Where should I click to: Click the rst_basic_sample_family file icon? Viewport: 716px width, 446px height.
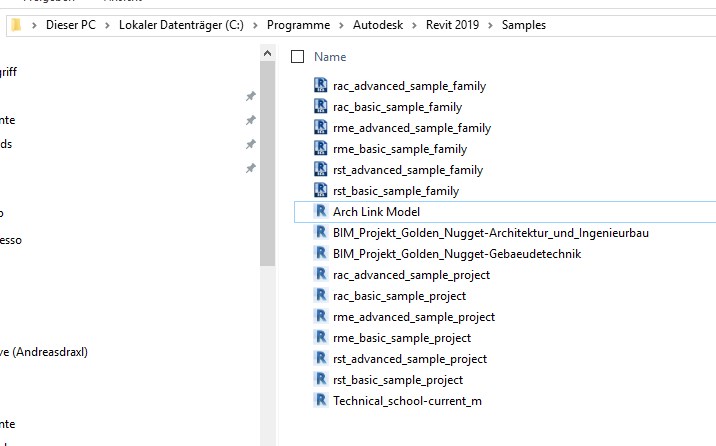click(x=321, y=190)
